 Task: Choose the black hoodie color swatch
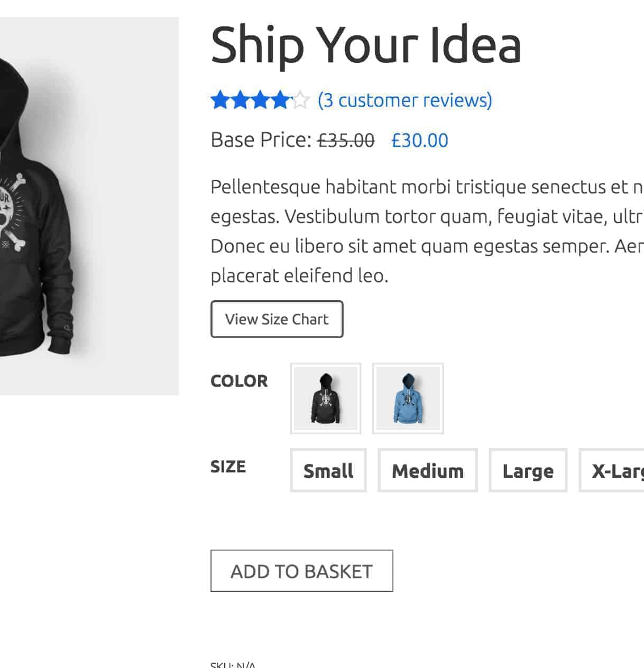[326, 398]
